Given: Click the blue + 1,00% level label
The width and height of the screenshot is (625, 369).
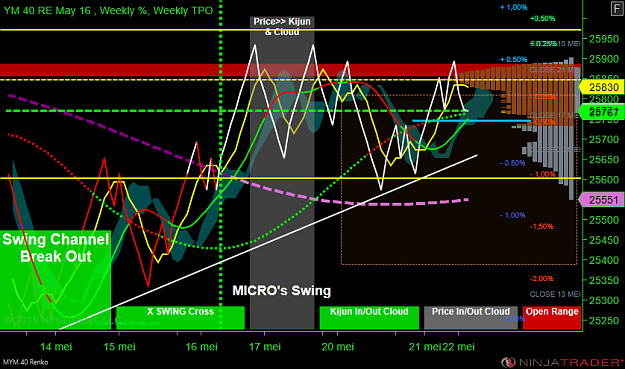Looking at the screenshot, I should pyautogui.click(x=513, y=7).
